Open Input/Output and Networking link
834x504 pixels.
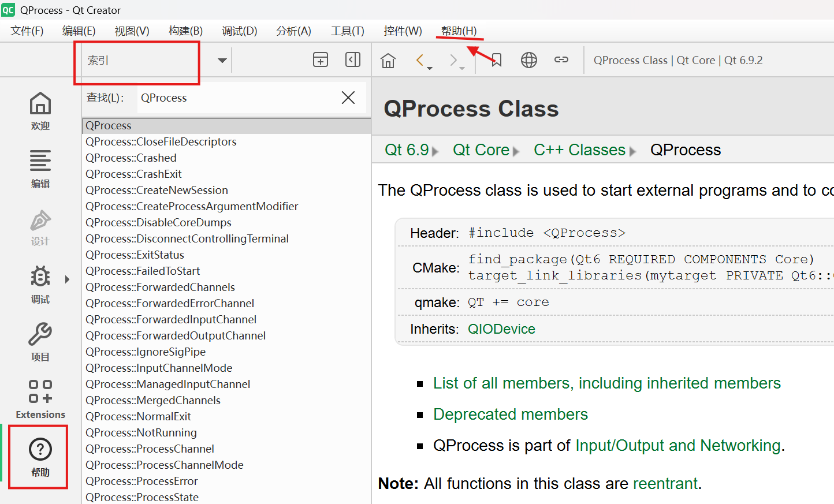coord(678,446)
